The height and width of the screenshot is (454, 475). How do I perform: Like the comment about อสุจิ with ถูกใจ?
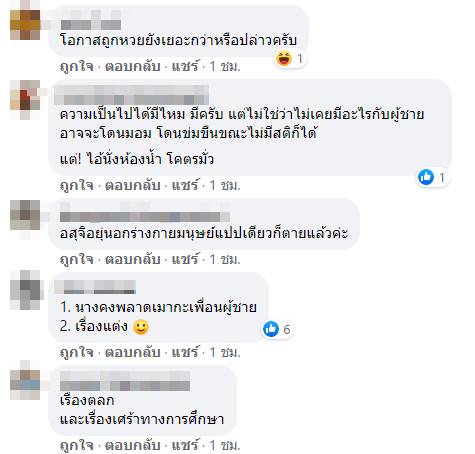77,259
